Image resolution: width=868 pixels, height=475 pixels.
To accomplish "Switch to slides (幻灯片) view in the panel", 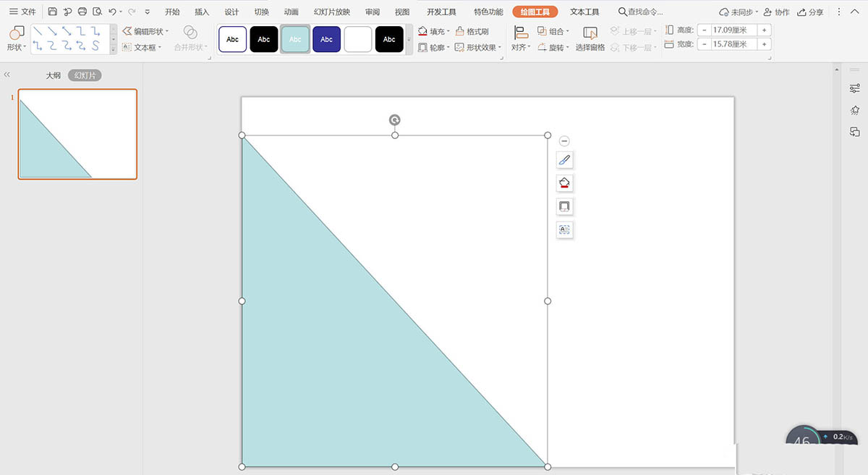I will [85, 75].
